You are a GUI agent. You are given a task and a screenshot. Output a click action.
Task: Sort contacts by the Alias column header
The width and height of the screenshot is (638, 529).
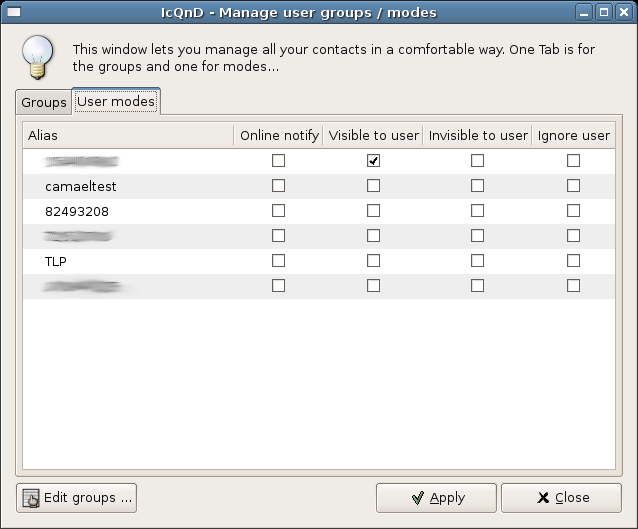(x=127, y=135)
